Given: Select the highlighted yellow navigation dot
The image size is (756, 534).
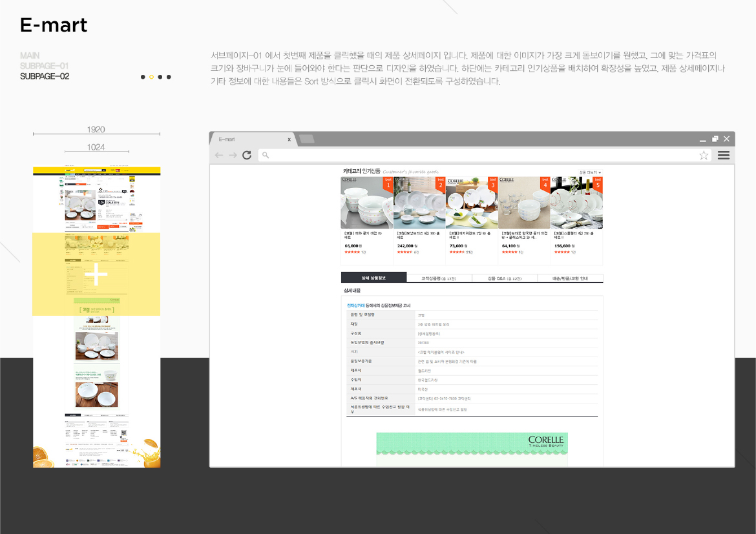Looking at the screenshot, I should point(151,77).
